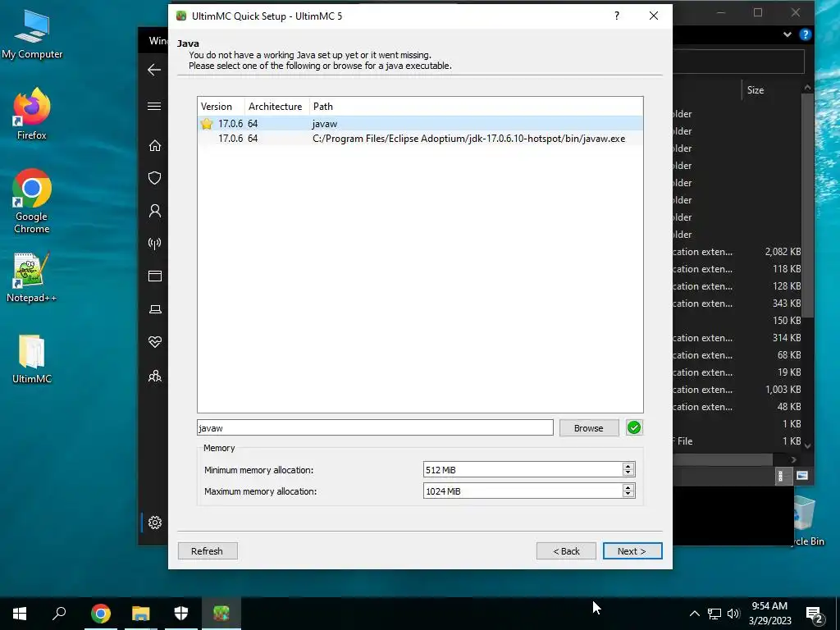Viewport: 840px width, 630px height.
Task: Show hidden tray icons chevron
Action: [x=694, y=614]
